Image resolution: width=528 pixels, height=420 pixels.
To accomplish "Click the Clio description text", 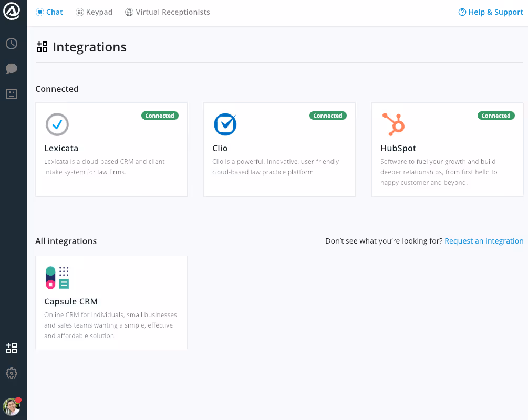I will click(275, 166).
